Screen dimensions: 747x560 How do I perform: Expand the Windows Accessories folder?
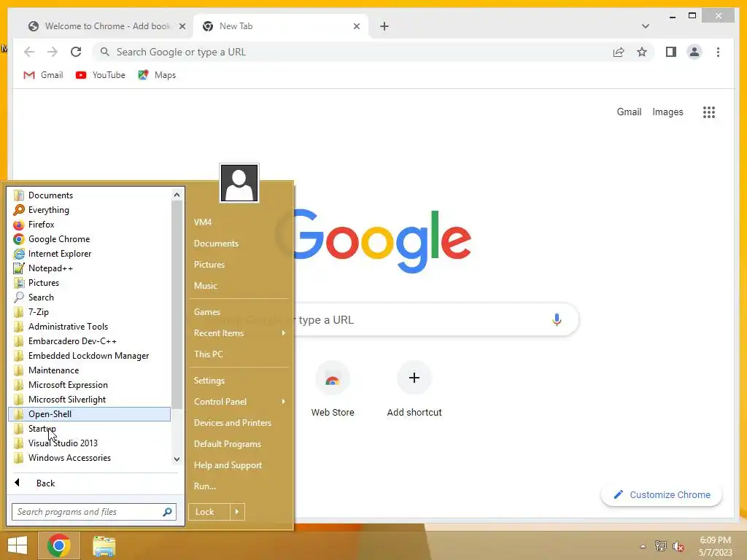click(x=90, y=458)
